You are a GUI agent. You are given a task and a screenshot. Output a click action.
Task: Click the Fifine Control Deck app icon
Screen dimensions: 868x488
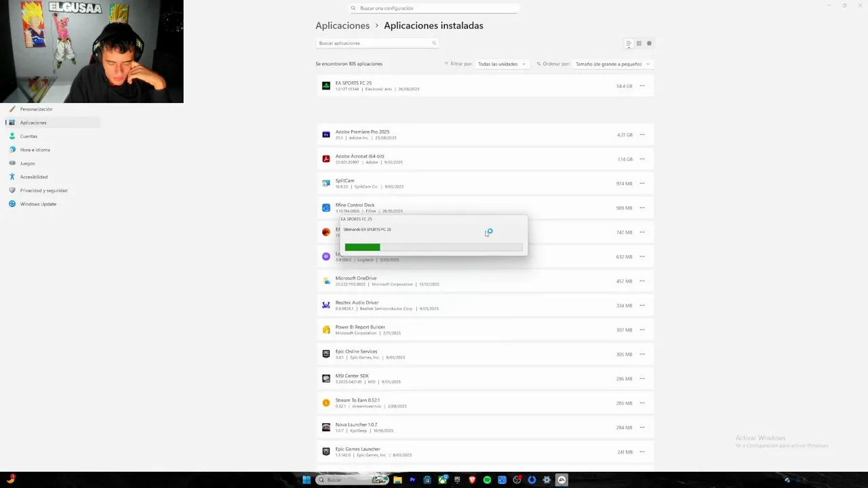tap(326, 208)
